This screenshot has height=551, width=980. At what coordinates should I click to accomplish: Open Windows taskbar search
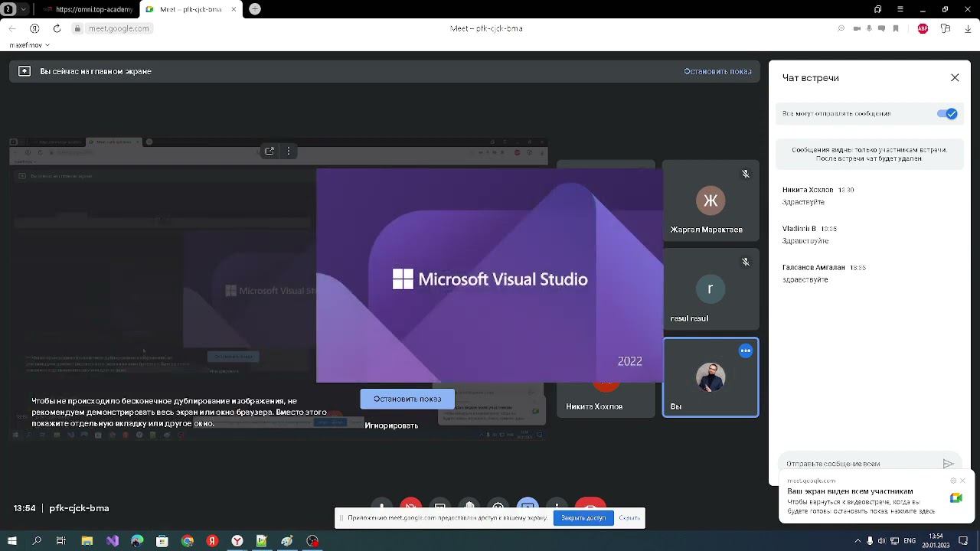(37, 541)
